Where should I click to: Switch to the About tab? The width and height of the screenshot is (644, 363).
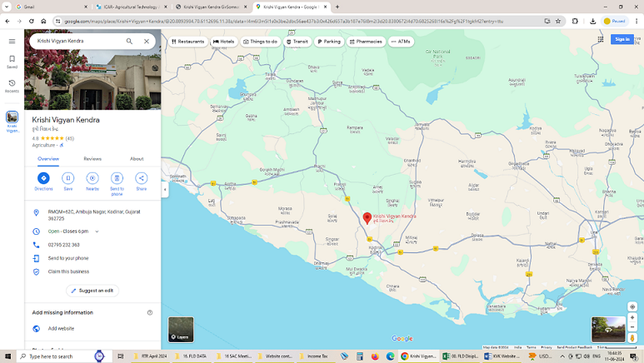pos(137,159)
